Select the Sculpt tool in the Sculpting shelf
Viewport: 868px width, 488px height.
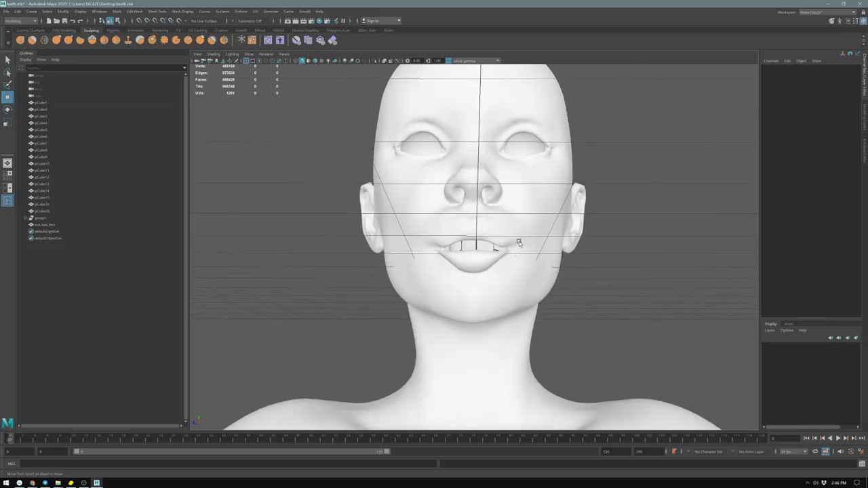tap(20, 40)
